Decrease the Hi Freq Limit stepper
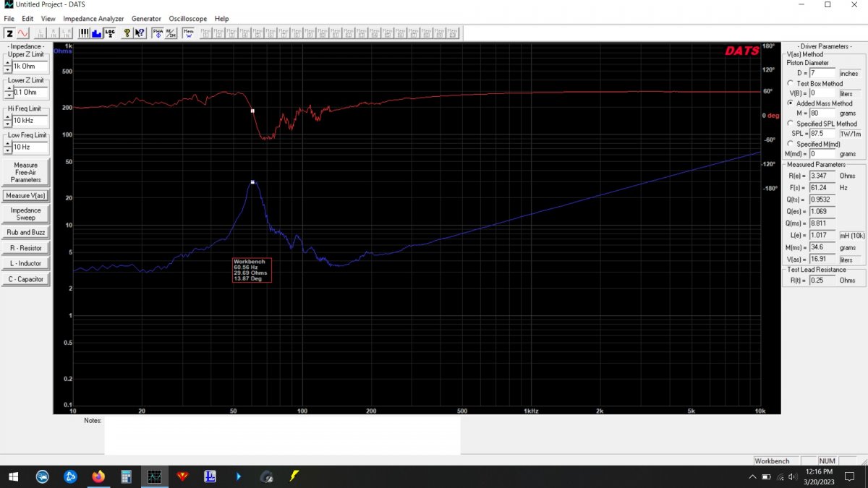868x488 pixels. [8, 124]
